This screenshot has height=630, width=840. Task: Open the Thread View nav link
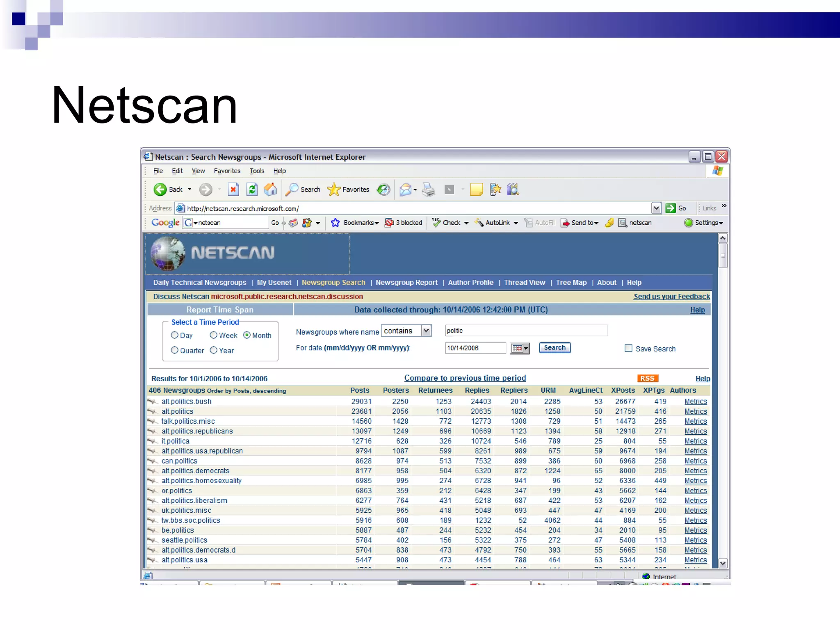pos(525,283)
